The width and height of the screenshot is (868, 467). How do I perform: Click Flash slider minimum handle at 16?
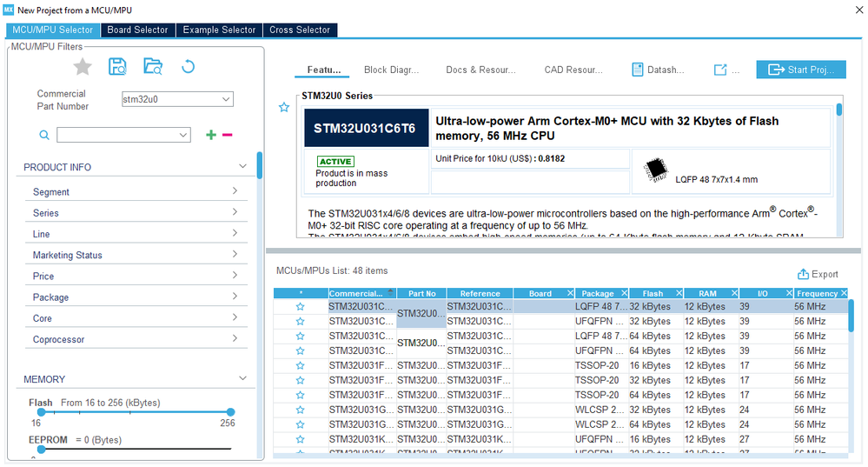tap(41, 412)
